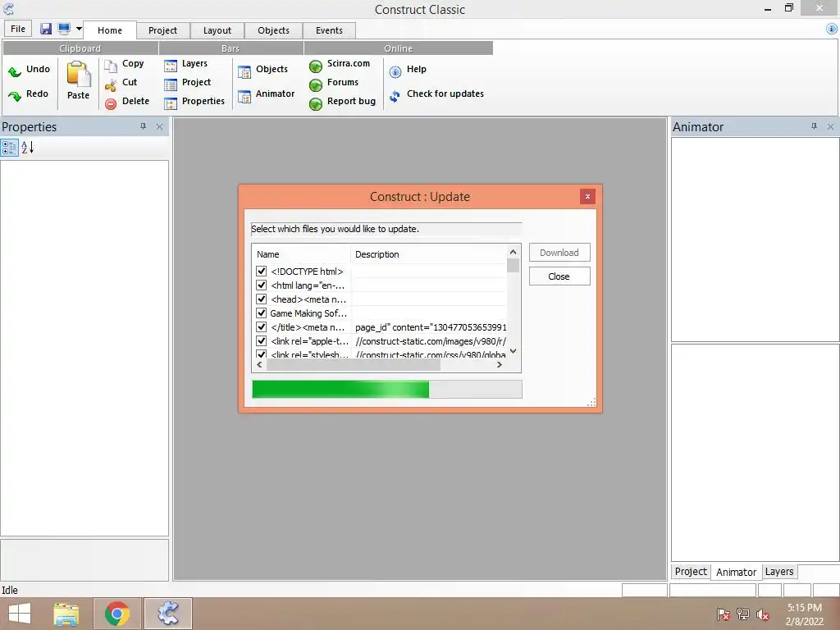The width and height of the screenshot is (840, 630).
Task: Select the Layers tab at bottom right
Action: [x=779, y=572]
